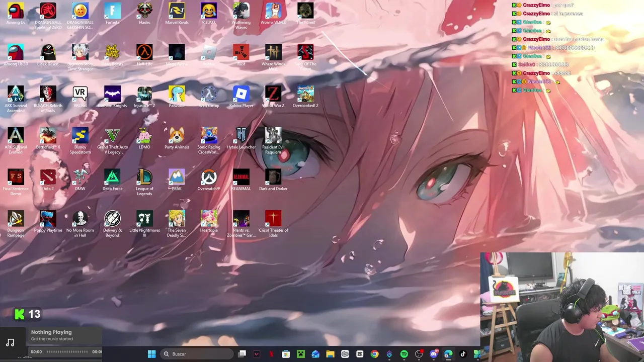Select the League of Legends shortcut

pyautogui.click(x=144, y=183)
